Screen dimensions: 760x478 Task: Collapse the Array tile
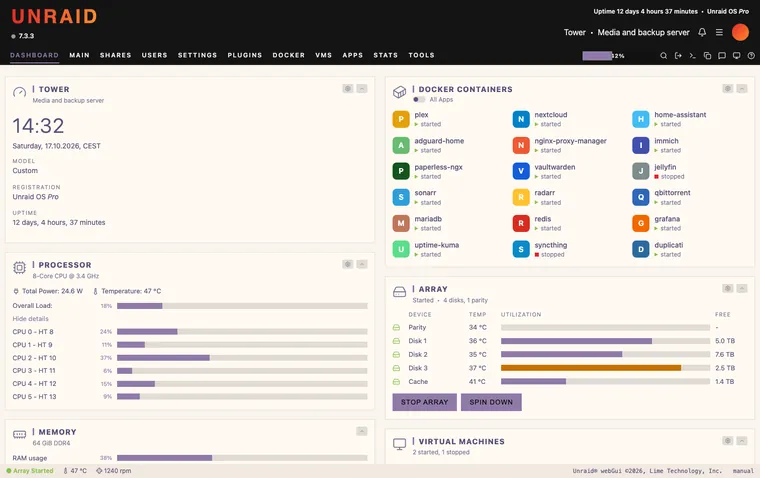(742, 288)
